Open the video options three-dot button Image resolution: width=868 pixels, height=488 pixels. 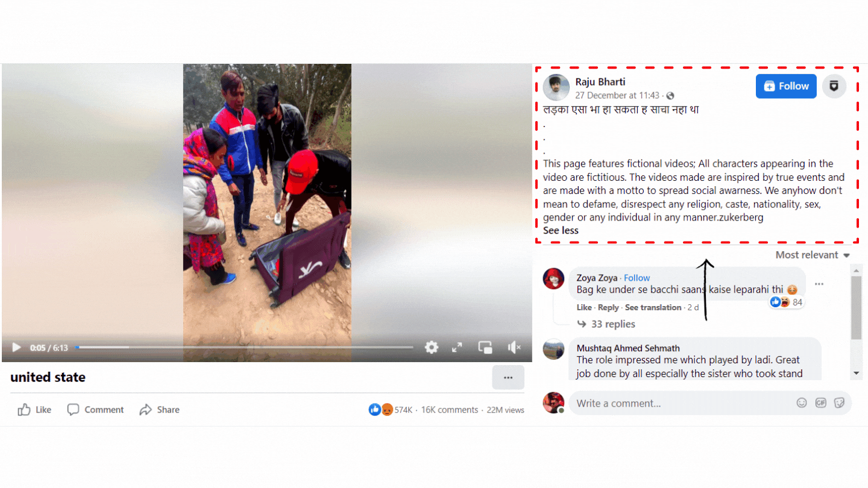pyautogui.click(x=508, y=378)
